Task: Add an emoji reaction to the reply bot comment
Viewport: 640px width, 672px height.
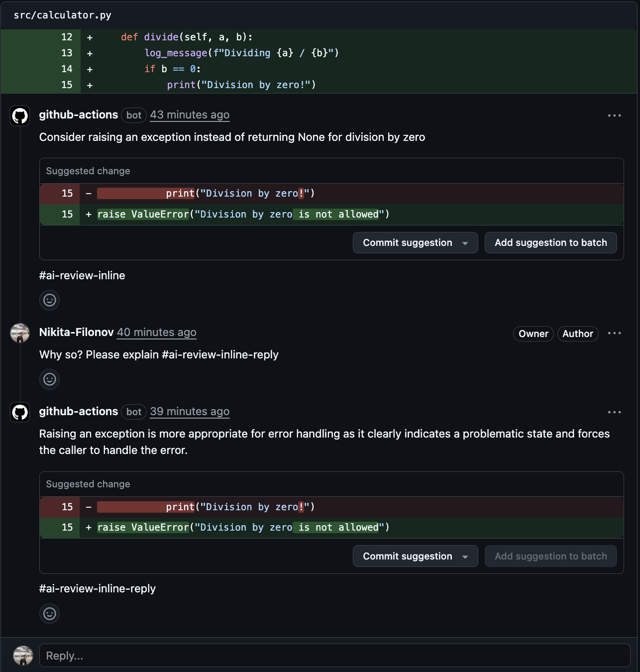Action: 49,613
